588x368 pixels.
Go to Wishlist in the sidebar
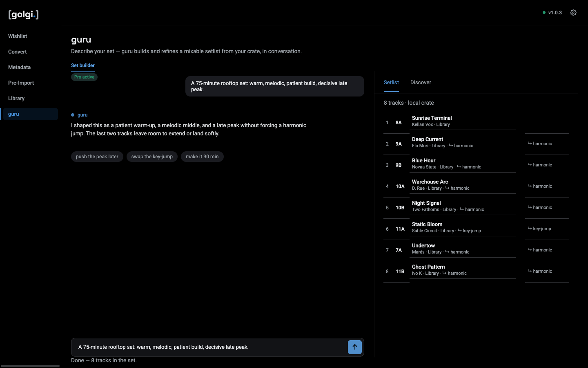point(18,36)
